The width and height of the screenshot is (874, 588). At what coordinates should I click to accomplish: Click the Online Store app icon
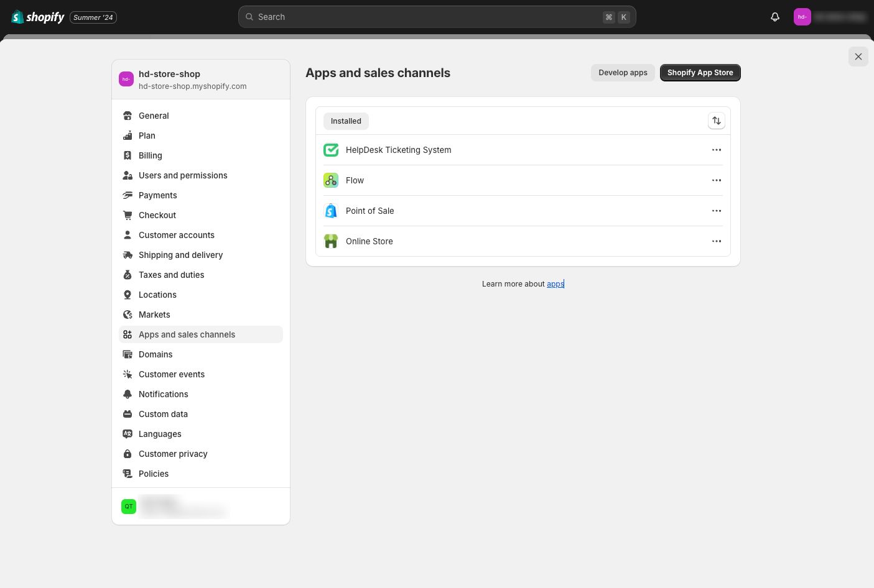coord(331,241)
